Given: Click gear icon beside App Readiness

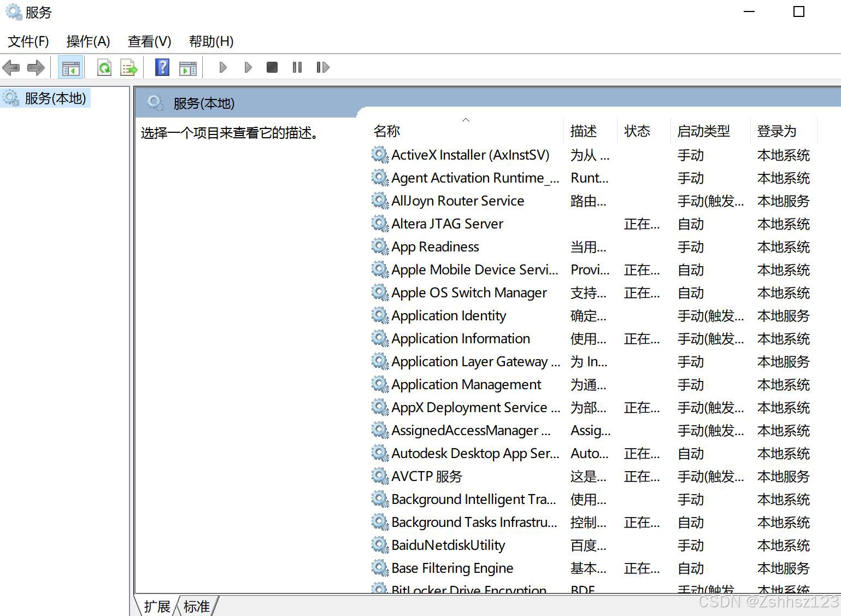Looking at the screenshot, I should coord(380,247).
